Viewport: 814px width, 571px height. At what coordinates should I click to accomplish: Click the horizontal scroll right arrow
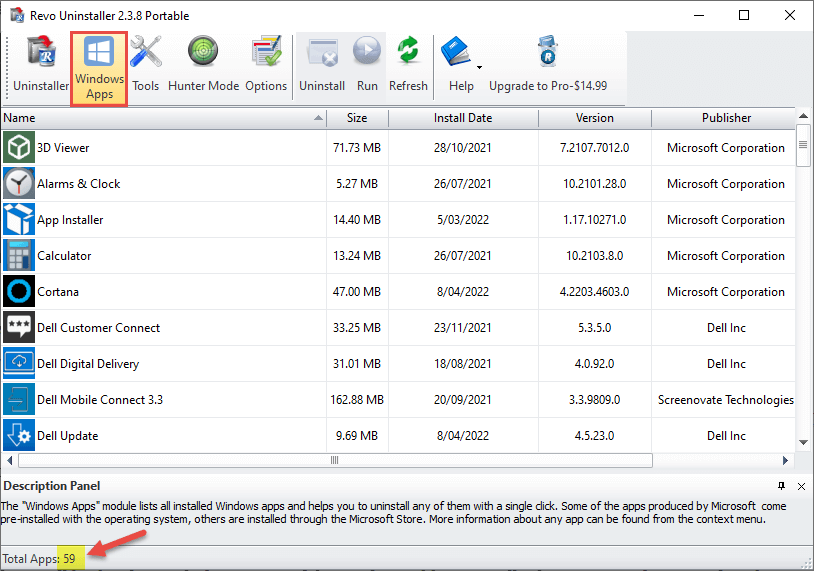pos(785,460)
